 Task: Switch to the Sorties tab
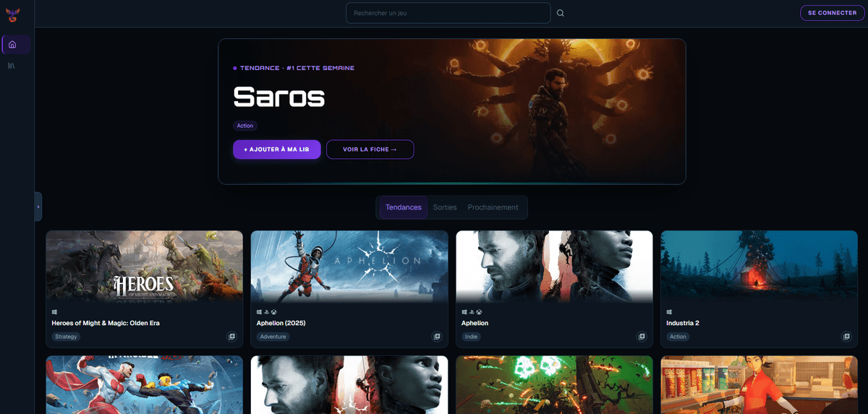(445, 207)
